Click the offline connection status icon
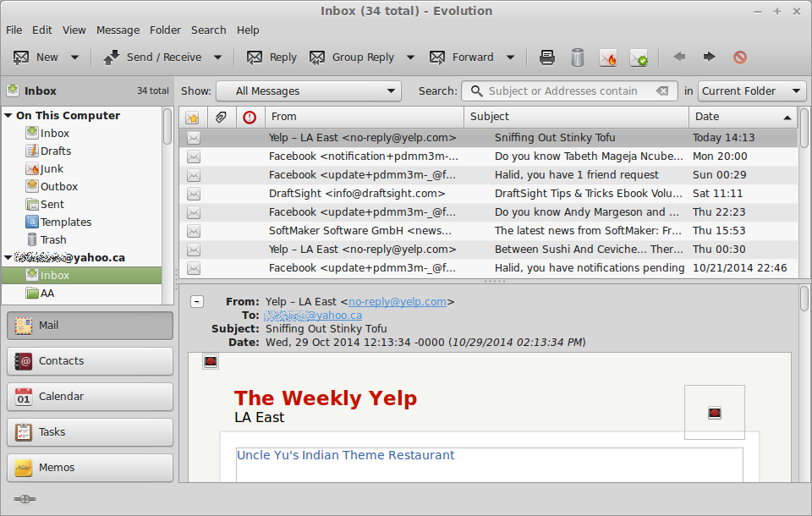Image resolution: width=812 pixels, height=516 pixels. coord(25,499)
